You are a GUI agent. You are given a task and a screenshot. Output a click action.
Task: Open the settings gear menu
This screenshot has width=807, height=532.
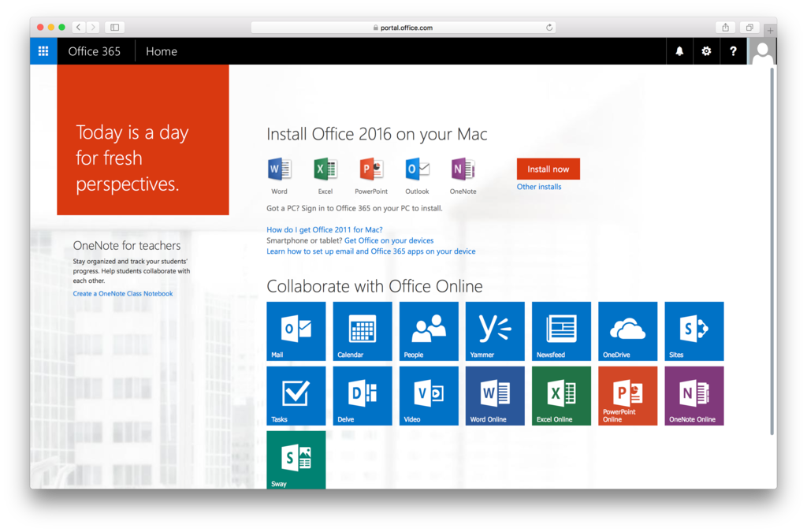(706, 51)
